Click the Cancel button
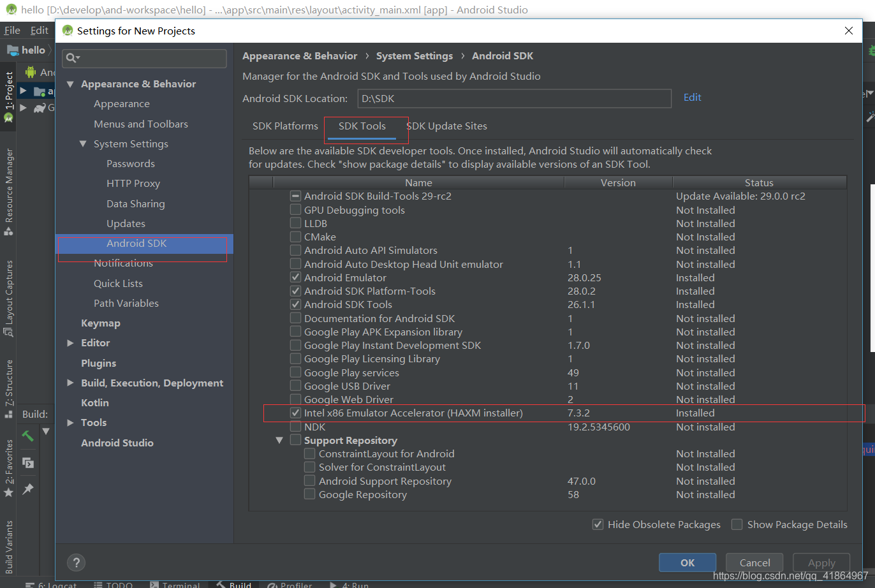 pyautogui.click(x=754, y=562)
